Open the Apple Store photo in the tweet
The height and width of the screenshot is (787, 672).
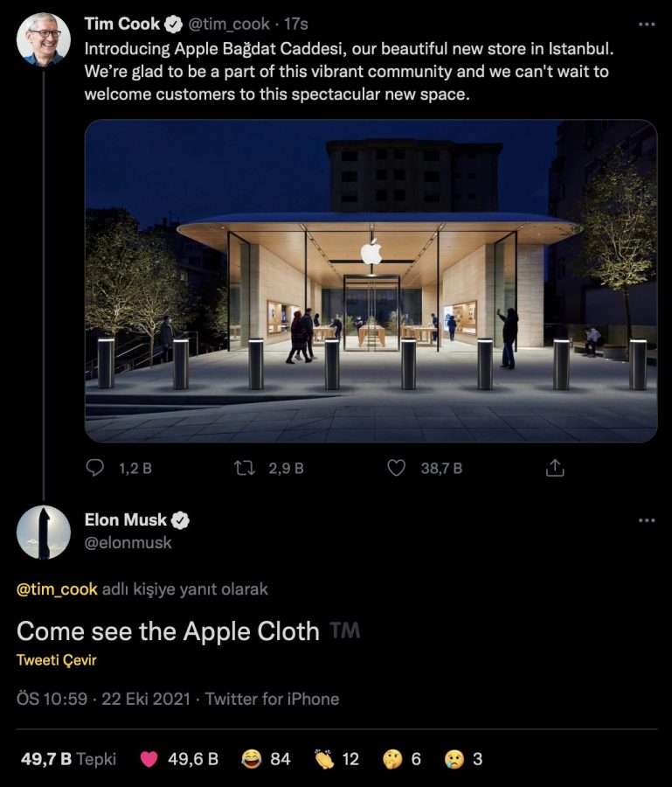(371, 281)
